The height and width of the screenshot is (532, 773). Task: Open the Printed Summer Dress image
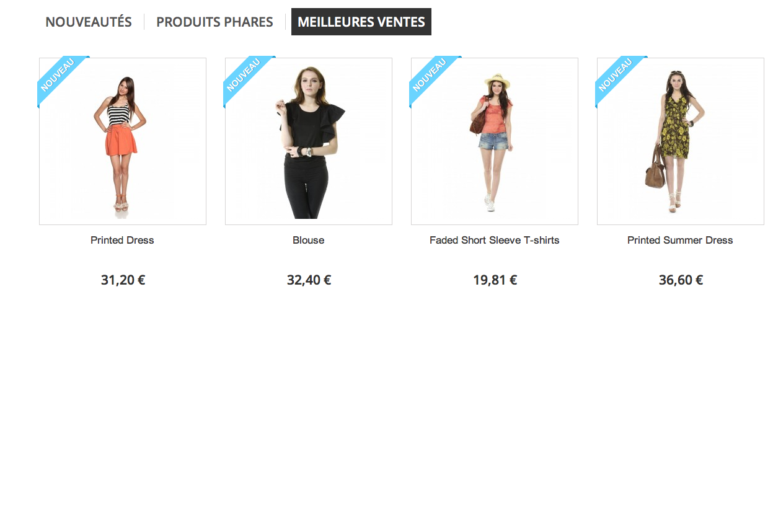pos(681,141)
